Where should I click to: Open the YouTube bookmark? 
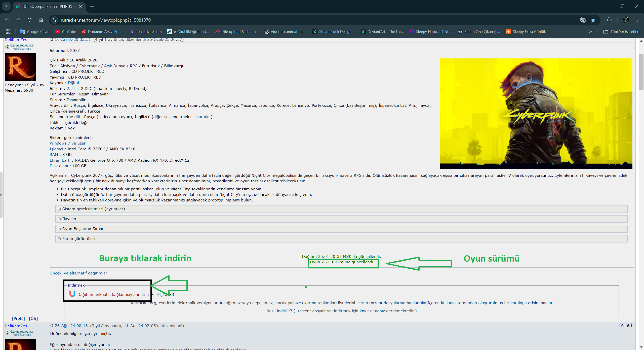pyautogui.click(x=66, y=32)
